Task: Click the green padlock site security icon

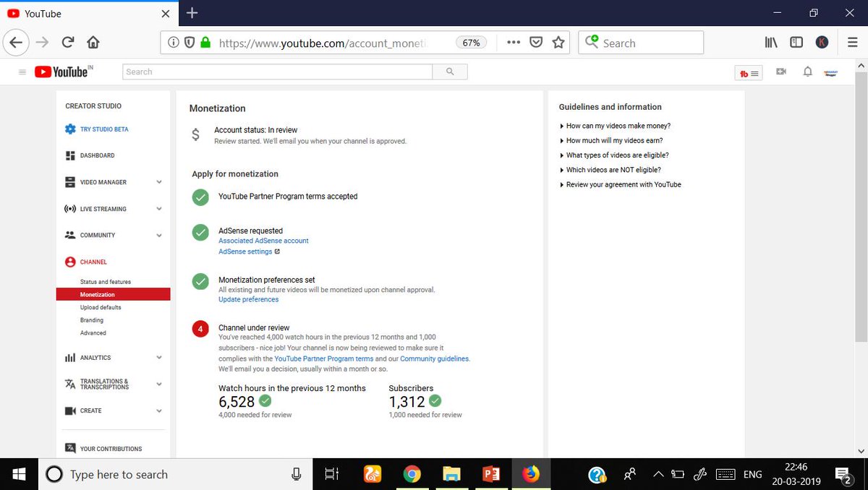Action: [205, 43]
